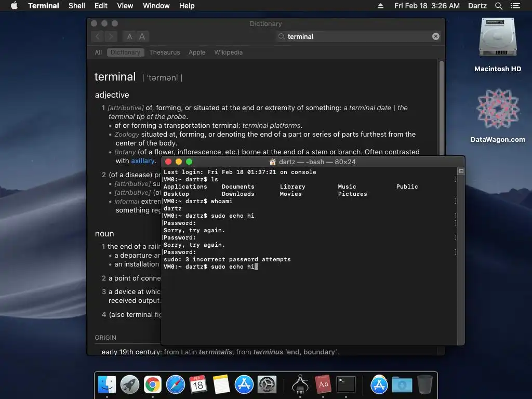Click inside Dictionary search field
Viewport: 532px width, 399px height.
pos(358,36)
